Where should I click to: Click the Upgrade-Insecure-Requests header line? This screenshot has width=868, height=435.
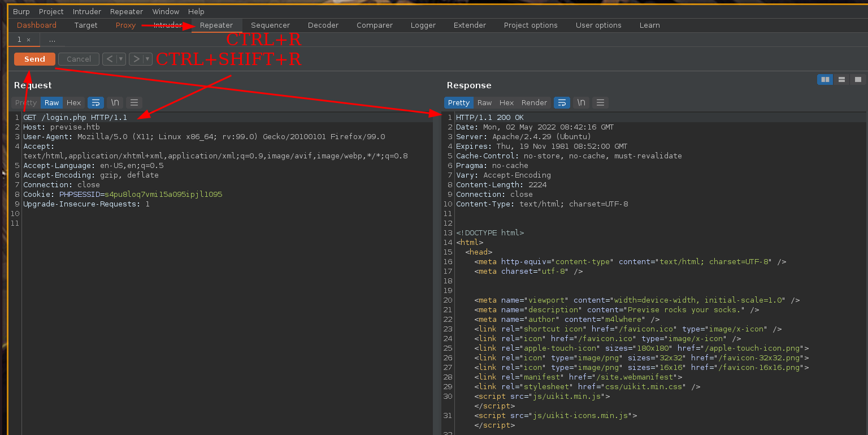(86, 204)
